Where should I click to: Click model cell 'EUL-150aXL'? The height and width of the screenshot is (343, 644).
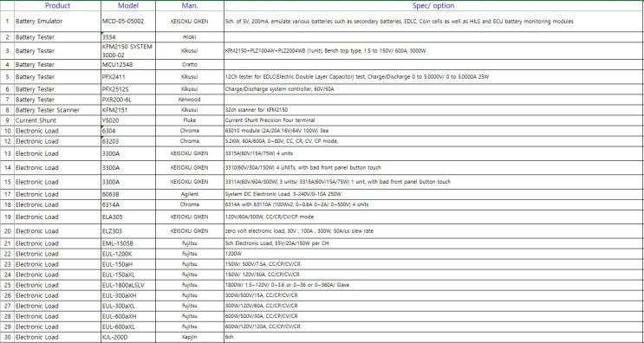click(x=128, y=275)
